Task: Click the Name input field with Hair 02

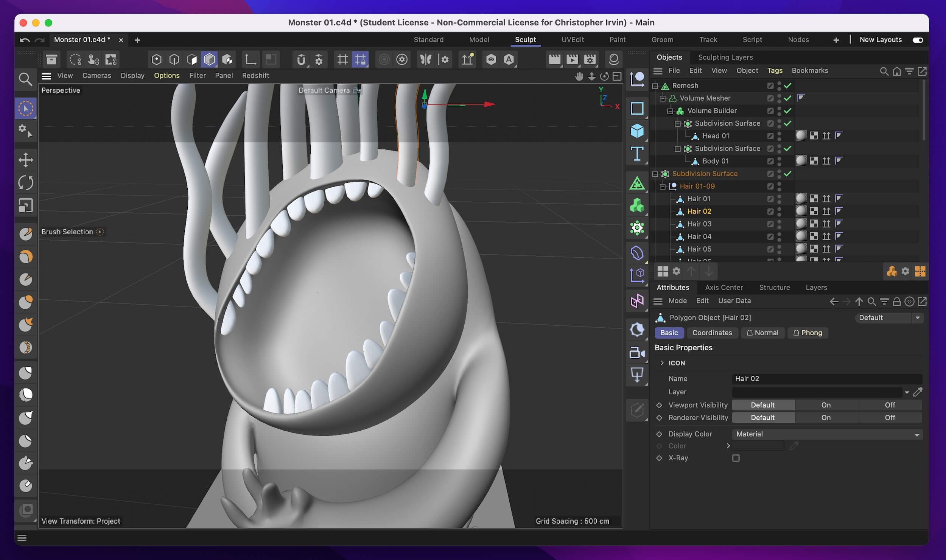Action: (827, 379)
